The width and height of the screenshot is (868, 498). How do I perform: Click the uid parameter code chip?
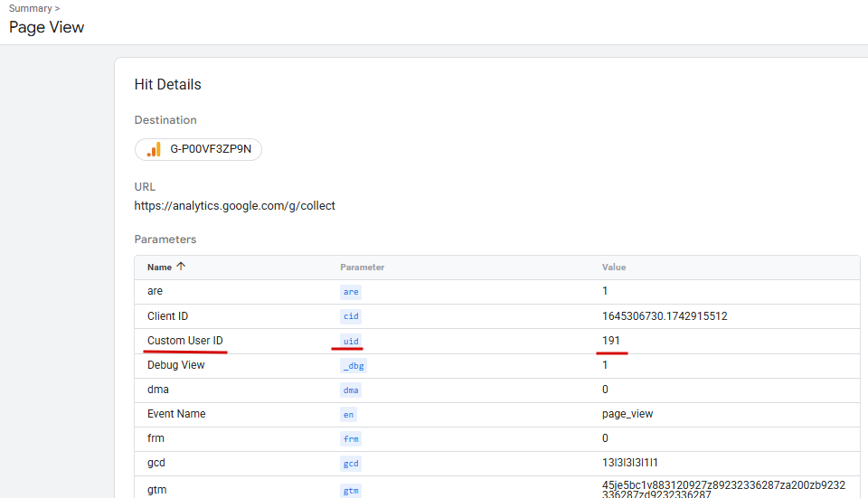[x=350, y=341]
